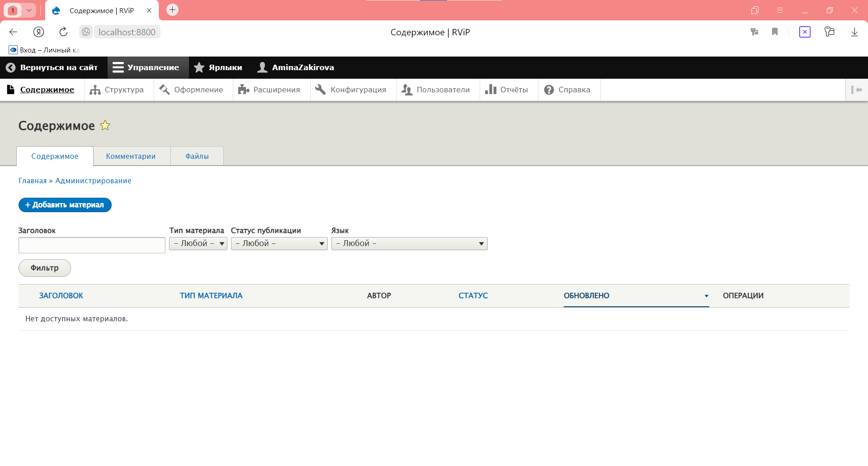The width and height of the screenshot is (868, 466).
Task: Open the browser downloads icon
Action: [x=854, y=32]
